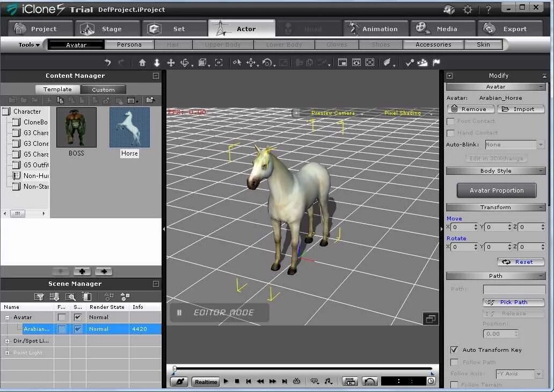This screenshot has height=392, width=554.
Task: Click the Avatar Proportion button
Action: 497,190
